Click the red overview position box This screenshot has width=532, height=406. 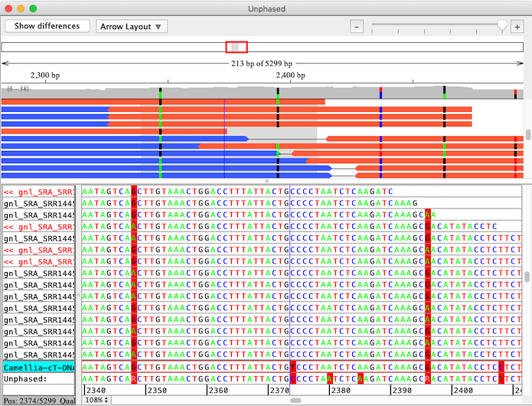coord(237,47)
